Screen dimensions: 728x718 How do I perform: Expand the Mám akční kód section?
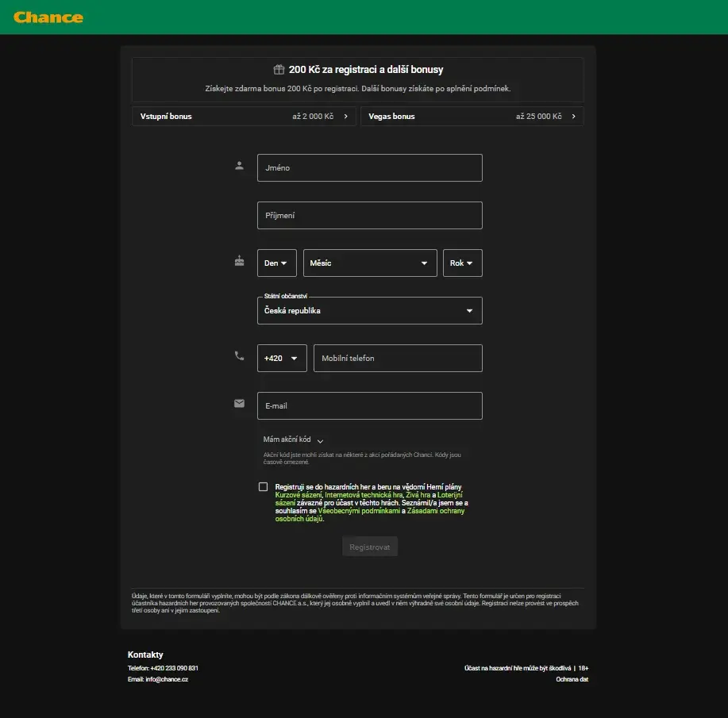point(293,440)
